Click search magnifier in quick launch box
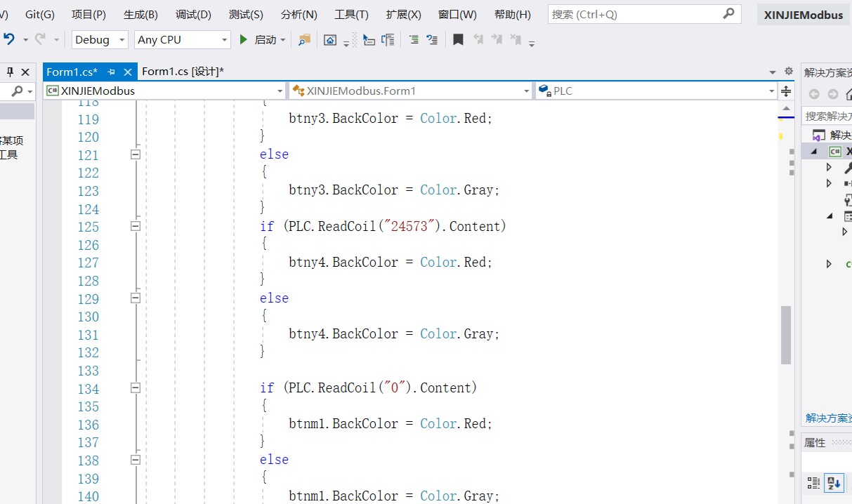Screen dimensions: 852x504 coord(728,13)
